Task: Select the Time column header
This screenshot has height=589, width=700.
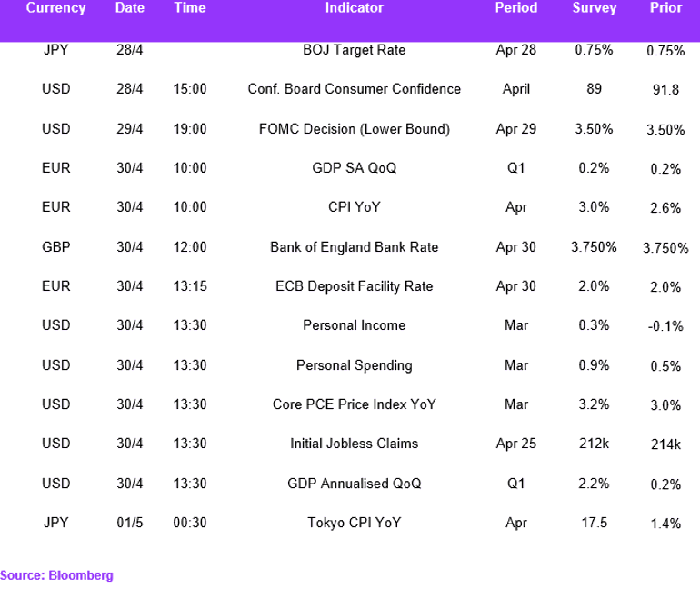Action: tap(190, 8)
